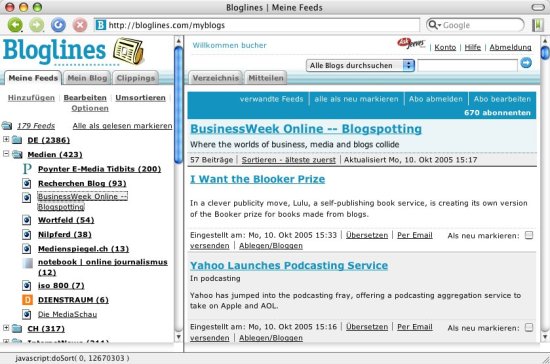
Task: Click the left pane scroll down arrow
Action: tap(178, 337)
